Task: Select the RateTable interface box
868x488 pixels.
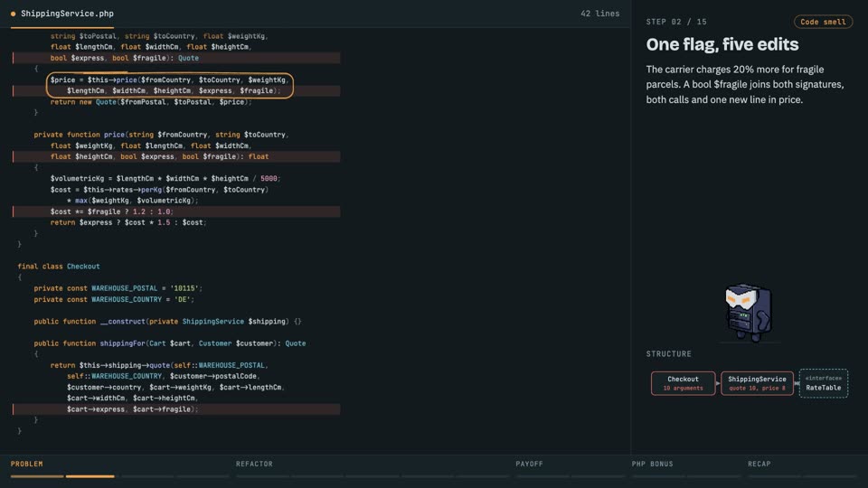Action: coord(823,383)
